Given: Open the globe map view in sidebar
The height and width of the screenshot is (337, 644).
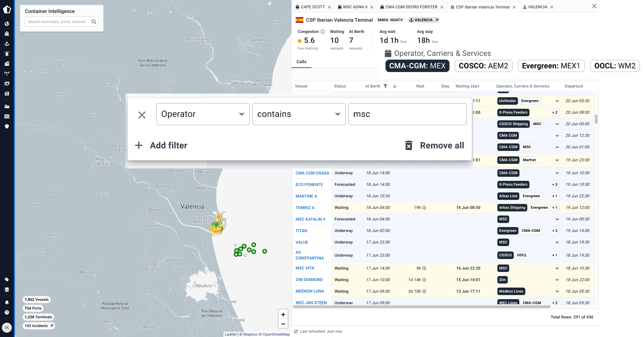Looking at the screenshot, I should pos(7,24).
